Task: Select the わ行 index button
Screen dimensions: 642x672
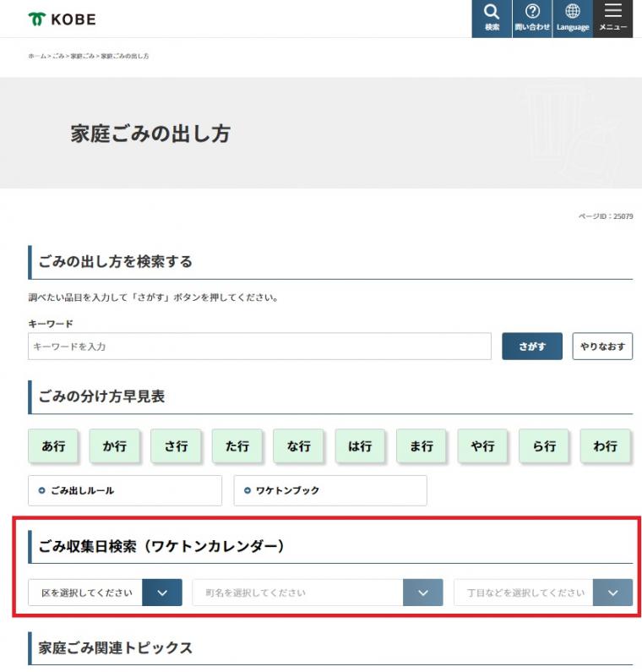Action: pyautogui.click(x=605, y=446)
